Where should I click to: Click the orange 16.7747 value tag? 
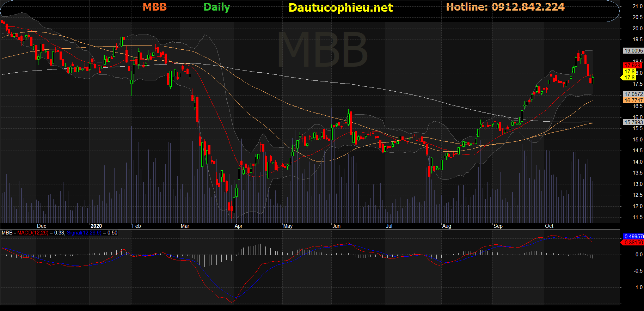[x=633, y=100]
